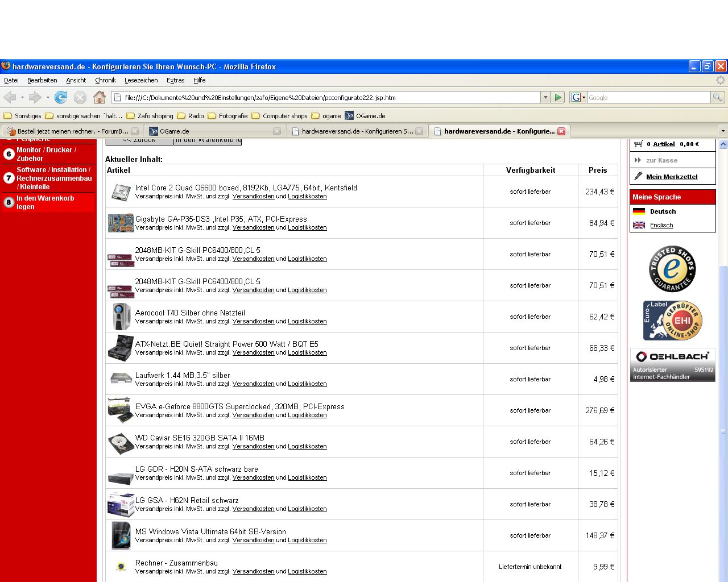Click the browser Forward arrow button
The width and height of the screenshot is (728, 582).
35,97
